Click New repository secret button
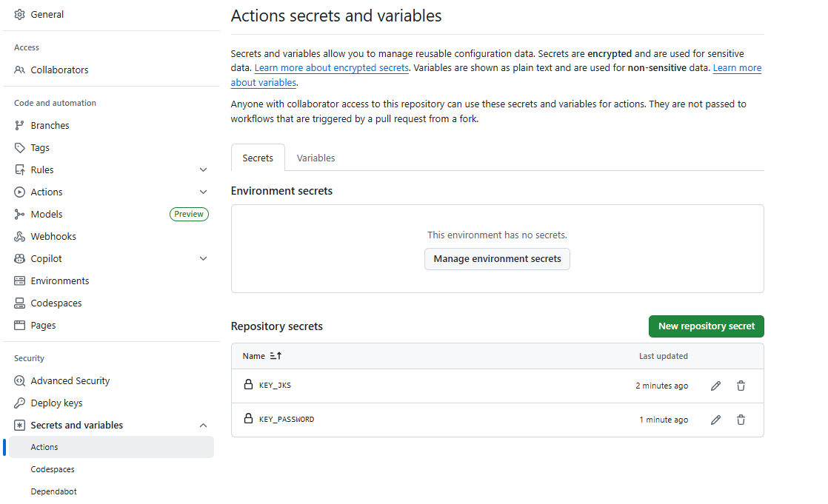 point(706,326)
